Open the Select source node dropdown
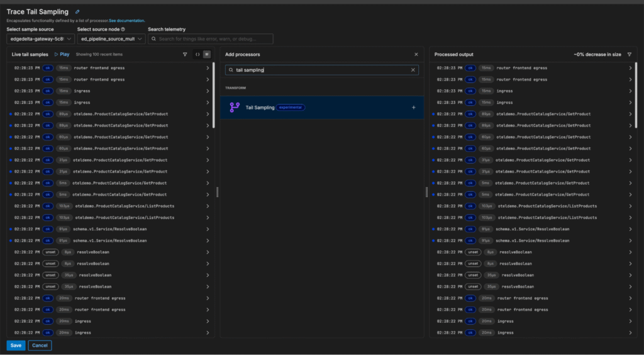Image resolution: width=644 pixels, height=355 pixels. tap(111, 39)
